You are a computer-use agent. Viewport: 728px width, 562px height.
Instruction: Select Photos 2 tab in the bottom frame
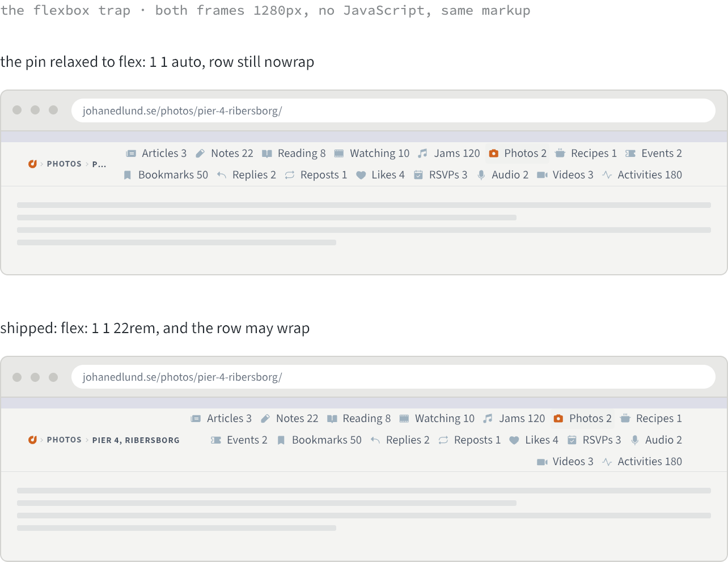pos(582,419)
